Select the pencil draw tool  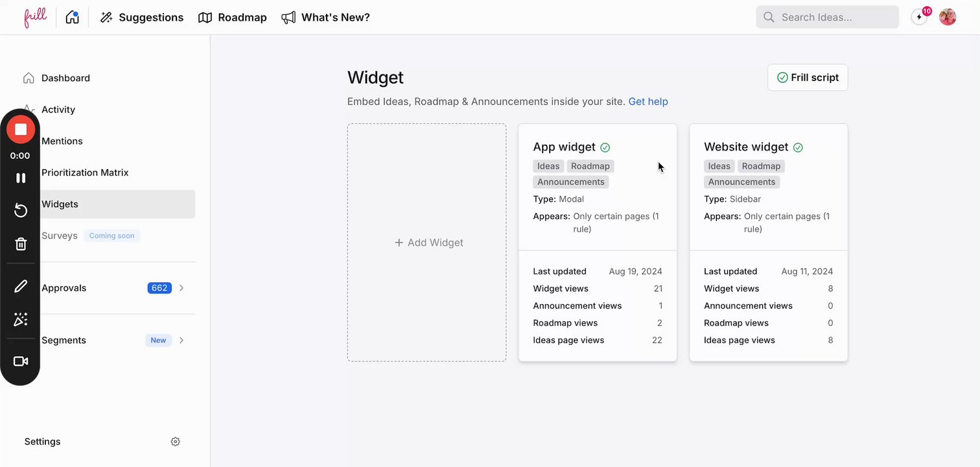[21, 286]
